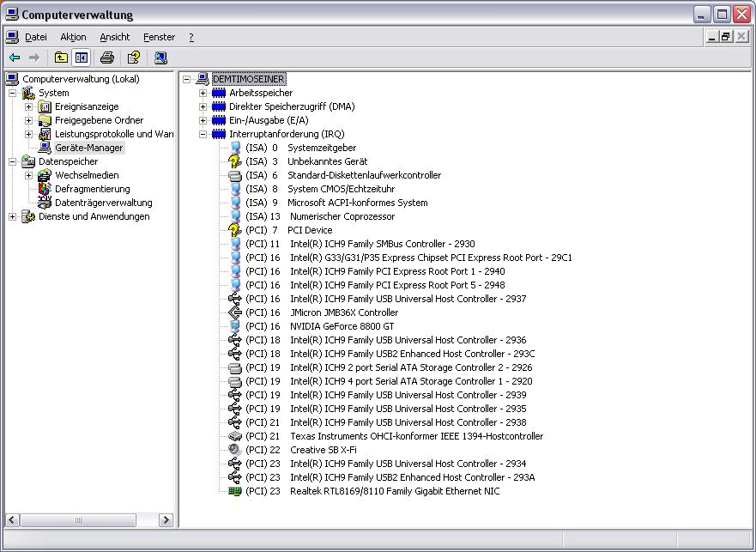Click the Back arrow toolbar icon
756x552 pixels.
[x=15, y=58]
